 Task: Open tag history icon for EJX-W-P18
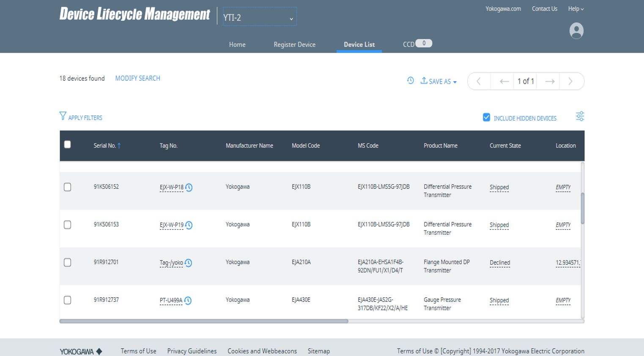(189, 188)
